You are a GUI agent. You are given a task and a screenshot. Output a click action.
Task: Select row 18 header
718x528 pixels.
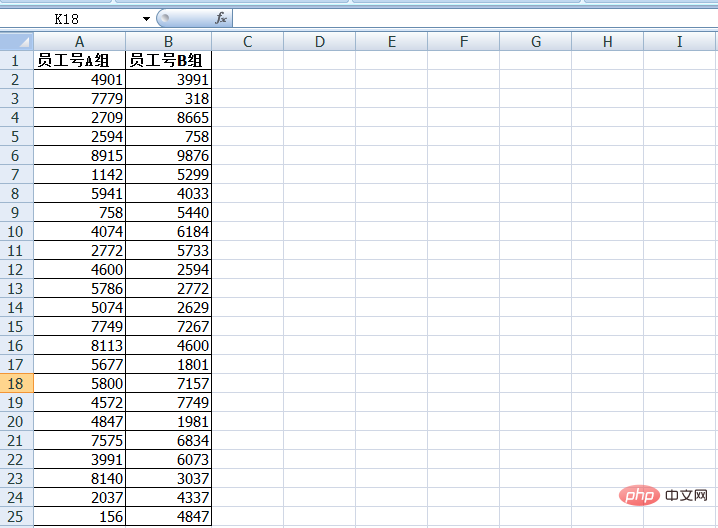coord(16,383)
